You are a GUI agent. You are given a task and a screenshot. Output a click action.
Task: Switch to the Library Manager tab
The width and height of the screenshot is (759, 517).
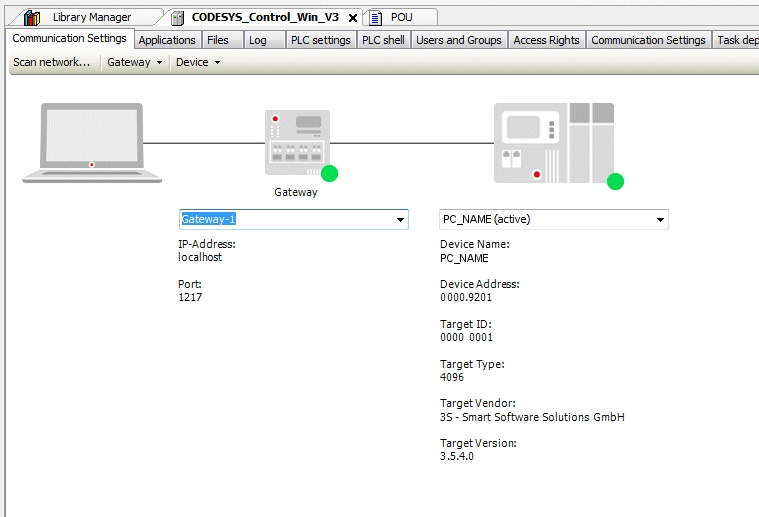(x=91, y=17)
